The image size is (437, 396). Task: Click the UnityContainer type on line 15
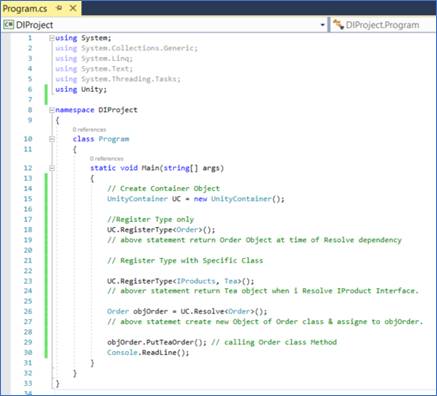coord(137,199)
